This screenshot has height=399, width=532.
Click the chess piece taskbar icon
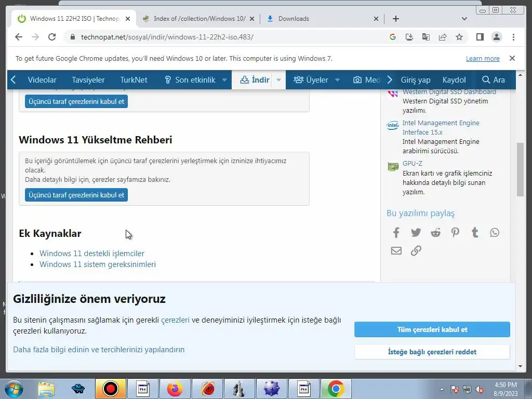(x=239, y=389)
